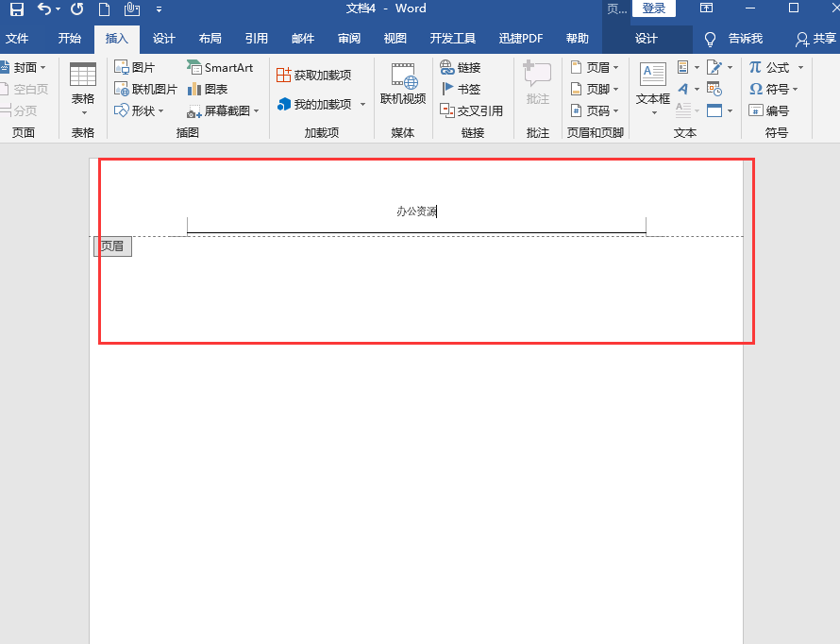Click the 告诉我 lightbulb search
Screen dimensions: 840x644
pos(733,39)
